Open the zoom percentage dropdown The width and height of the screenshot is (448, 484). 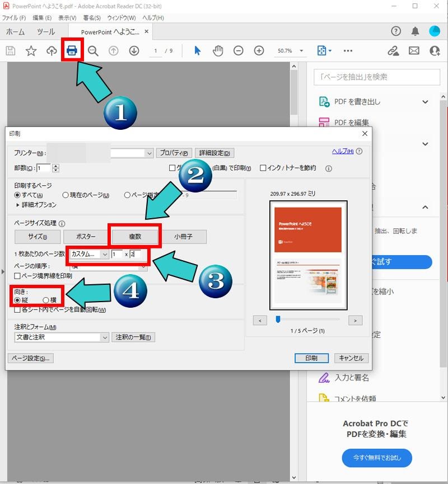point(301,50)
